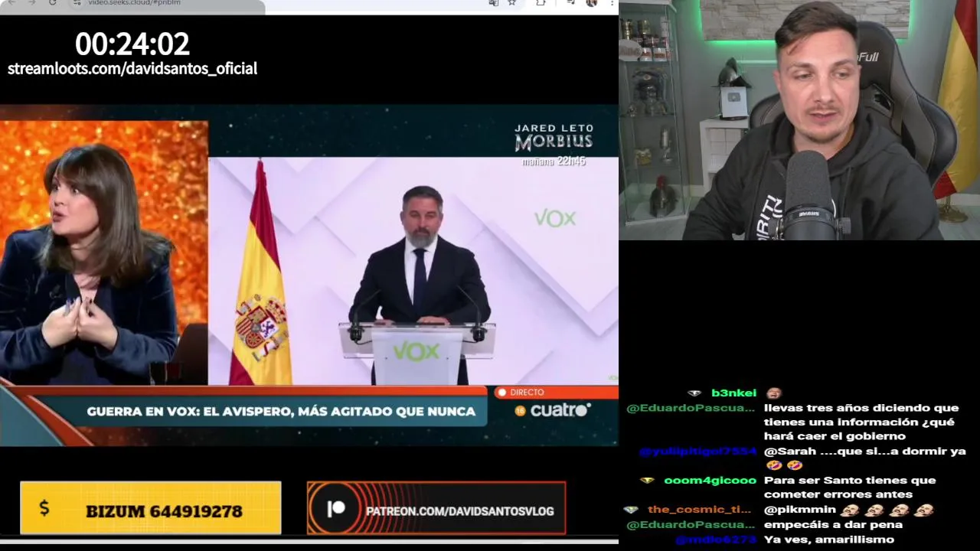
Task: Click the streamer webcam feed
Action: click(799, 120)
